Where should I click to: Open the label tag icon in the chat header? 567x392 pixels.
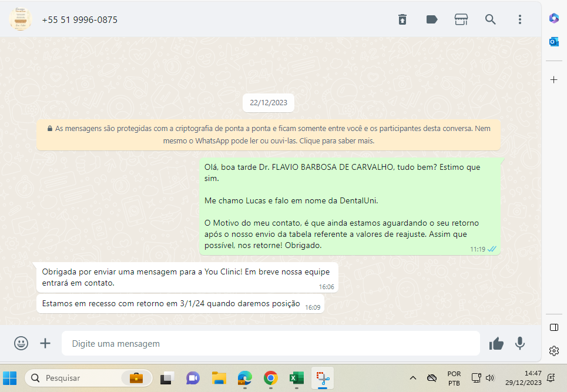pos(432,19)
